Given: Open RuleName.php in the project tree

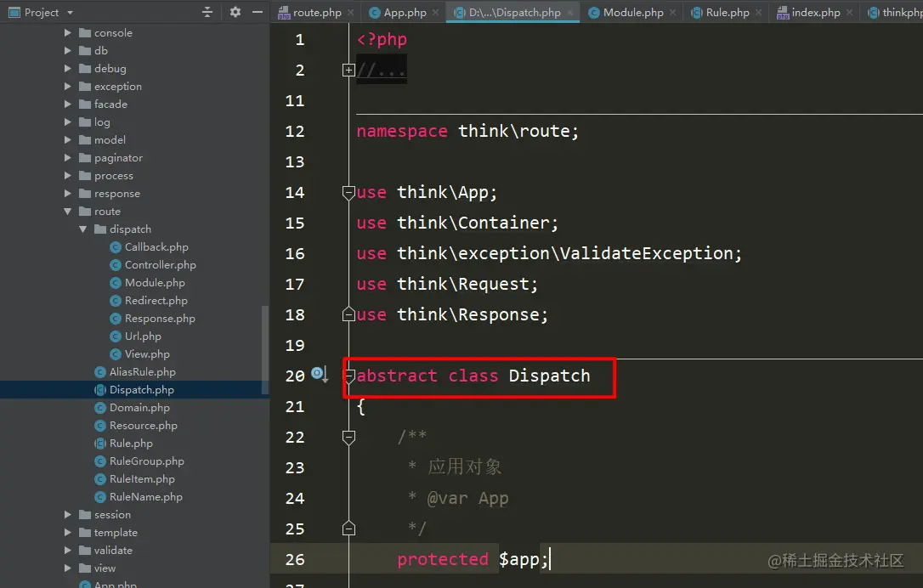Looking at the screenshot, I should 146,497.
